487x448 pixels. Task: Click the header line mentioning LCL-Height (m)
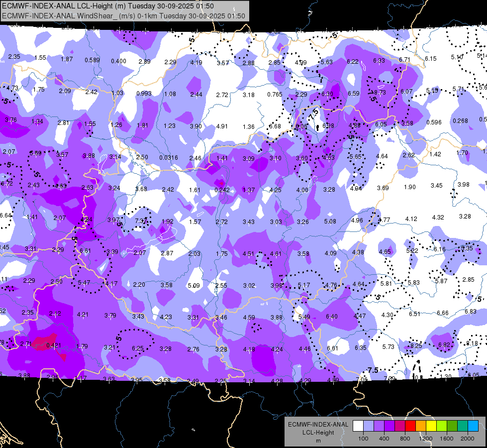click(x=108, y=6)
